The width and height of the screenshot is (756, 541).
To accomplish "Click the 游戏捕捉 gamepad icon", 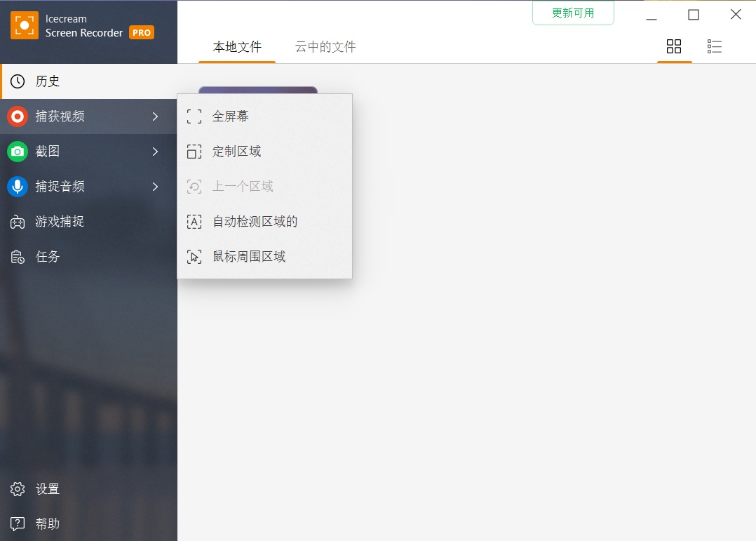I will [18, 222].
